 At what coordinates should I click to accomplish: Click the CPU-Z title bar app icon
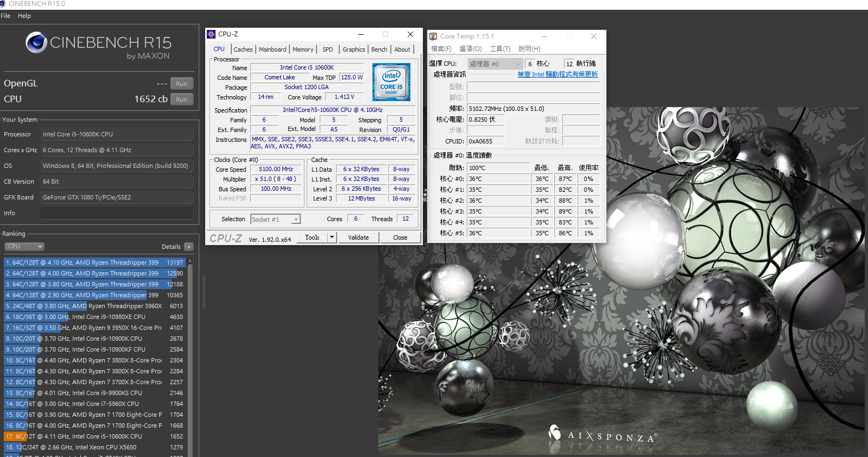(x=212, y=34)
